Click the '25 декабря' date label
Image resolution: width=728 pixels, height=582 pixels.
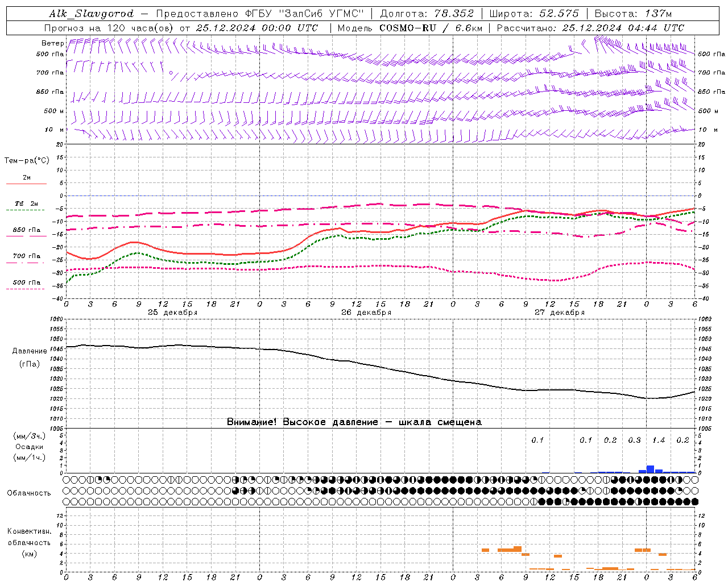(173, 313)
